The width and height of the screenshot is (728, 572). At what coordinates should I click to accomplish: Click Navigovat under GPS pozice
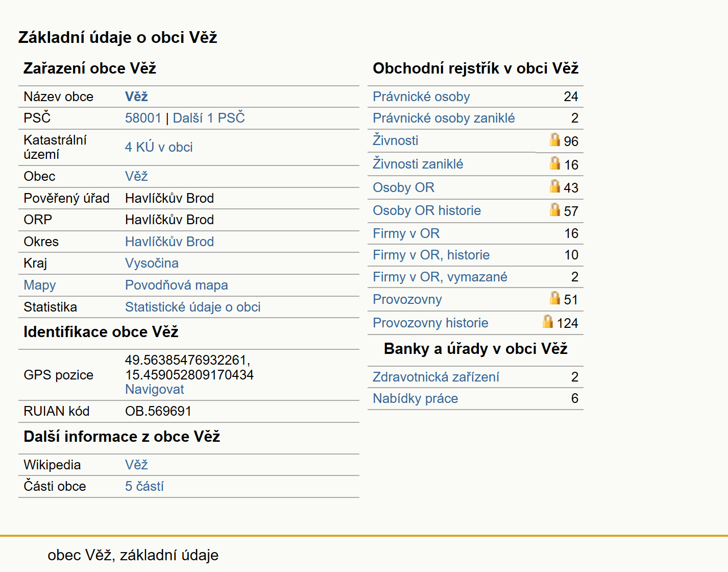click(x=154, y=389)
